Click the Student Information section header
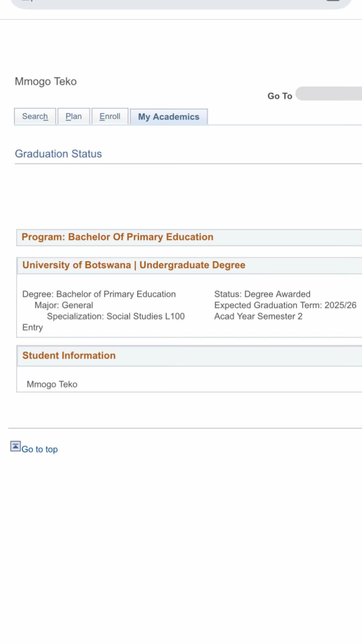Screen dimensions: 362x644 (x=189, y=356)
